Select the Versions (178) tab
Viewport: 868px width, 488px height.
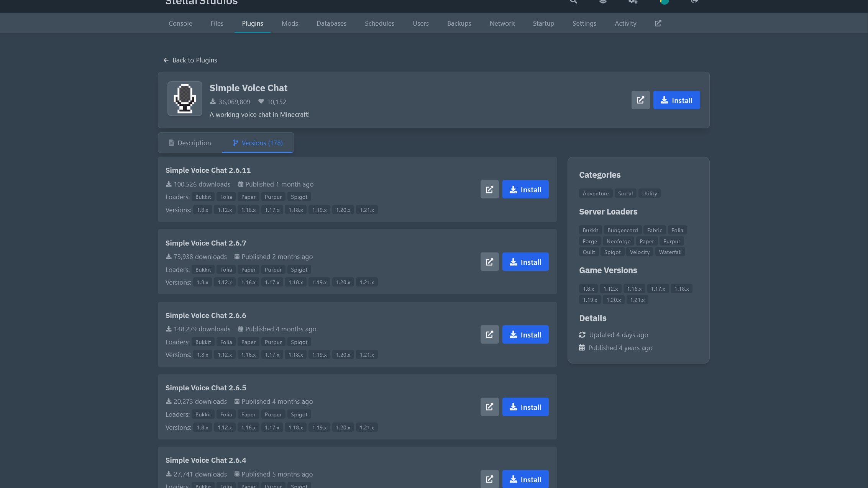point(258,143)
